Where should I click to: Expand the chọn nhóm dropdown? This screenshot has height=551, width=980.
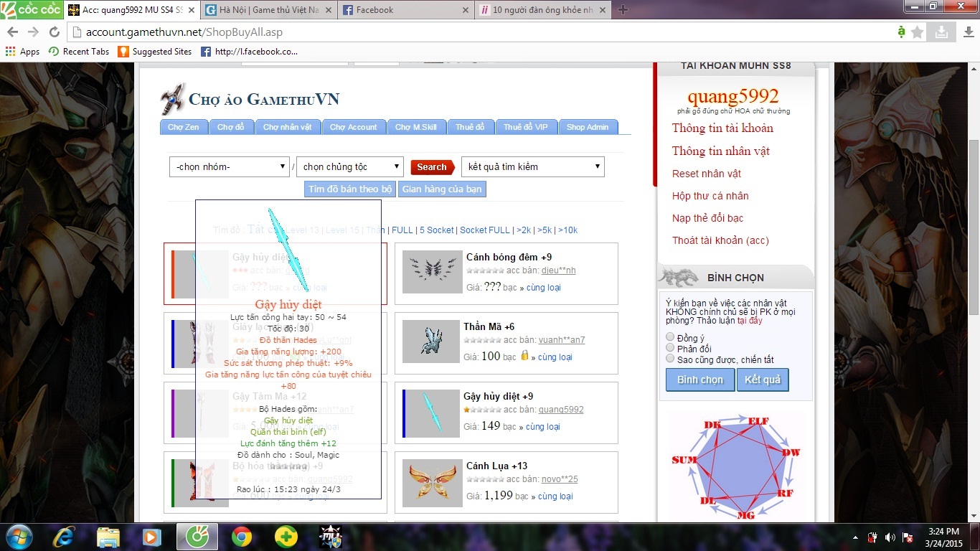pyautogui.click(x=229, y=166)
